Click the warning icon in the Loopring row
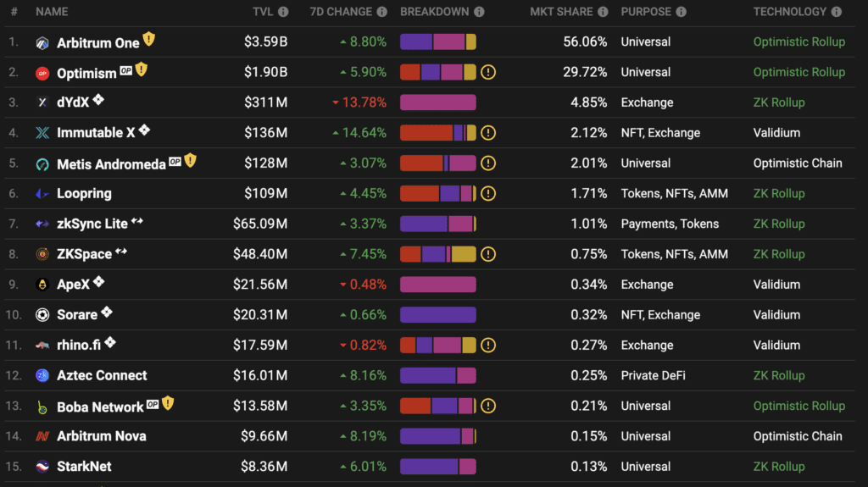Viewport: 868px width, 487px height. pyautogui.click(x=488, y=194)
